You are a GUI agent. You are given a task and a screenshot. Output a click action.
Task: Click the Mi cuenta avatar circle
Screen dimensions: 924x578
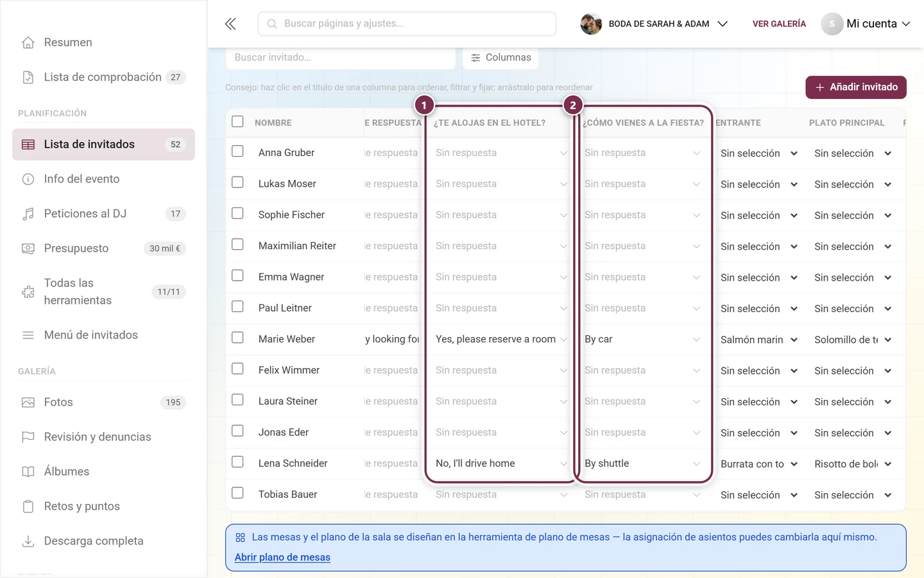[832, 24]
